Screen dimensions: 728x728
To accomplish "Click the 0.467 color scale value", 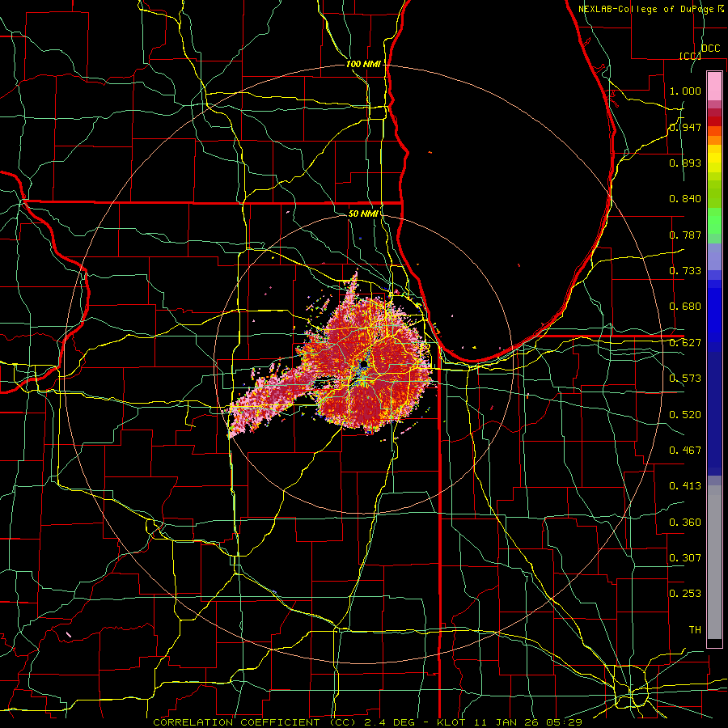I will (685, 451).
